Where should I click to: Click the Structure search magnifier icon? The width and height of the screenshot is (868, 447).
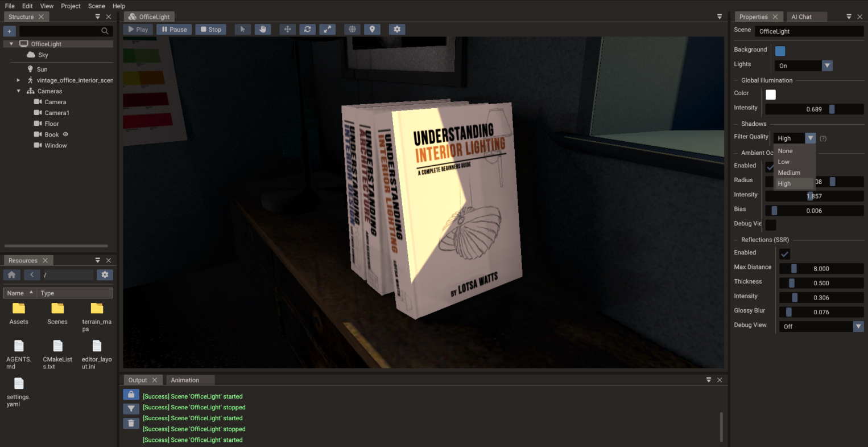pyautogui.click(x=105, y=31)
